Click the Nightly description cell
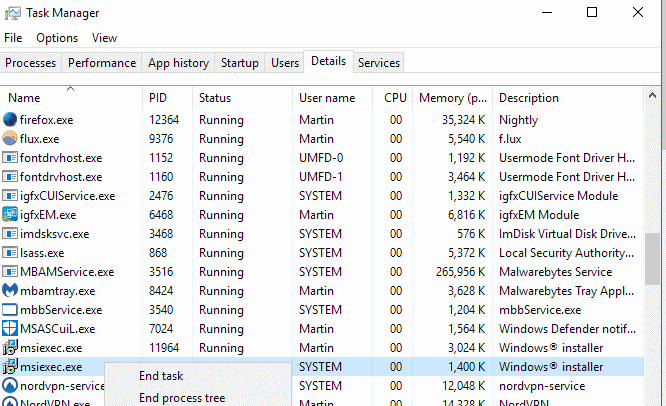This screenshot has width=666, height=406. tap(519, 120)
